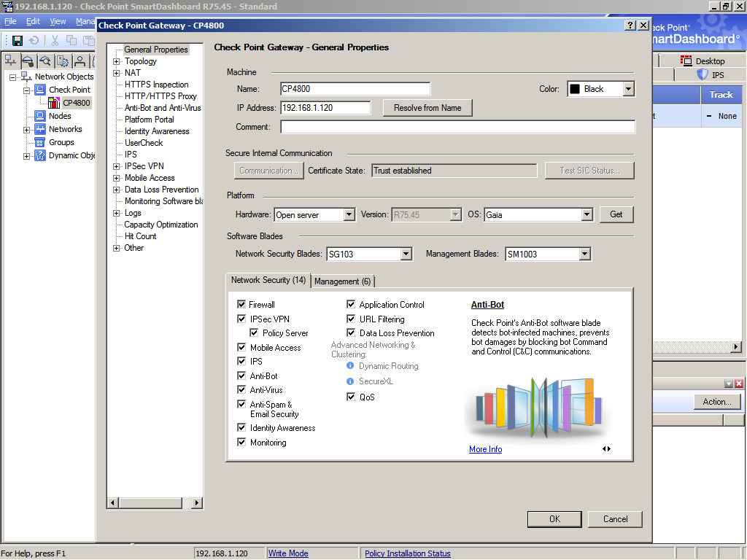Open the Servers and OPSEC tab icon
The height and width of the screenshot is (560, 747).
tap(63, 61)
